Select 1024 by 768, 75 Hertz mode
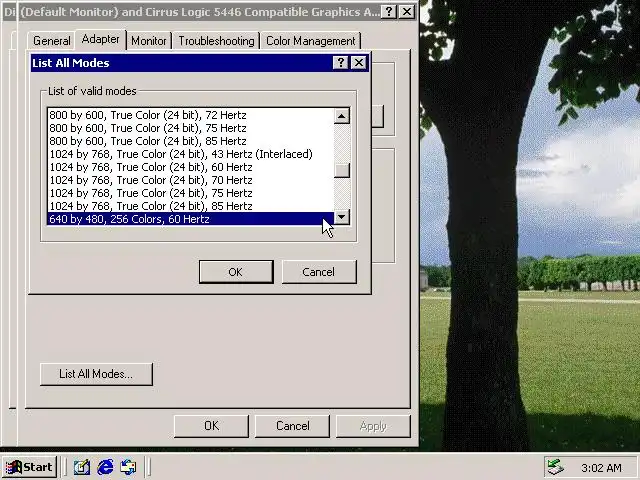Screen dimensions: 640x480 pos(190,193)
